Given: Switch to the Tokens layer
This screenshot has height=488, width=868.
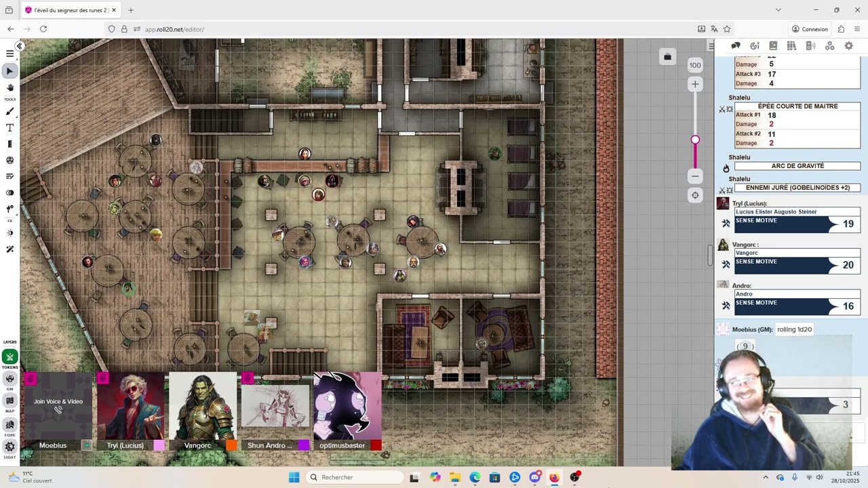Looking at the screenshot, I should coord(10,357).
